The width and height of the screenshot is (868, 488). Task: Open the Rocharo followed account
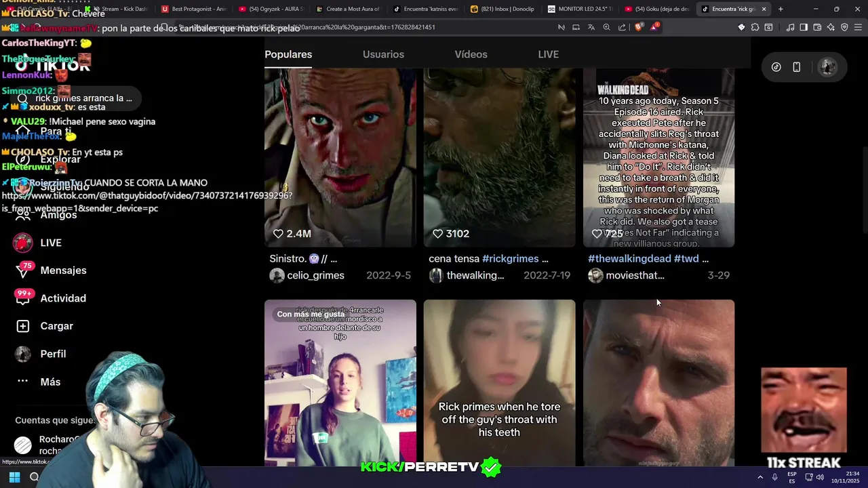(49, 445)
